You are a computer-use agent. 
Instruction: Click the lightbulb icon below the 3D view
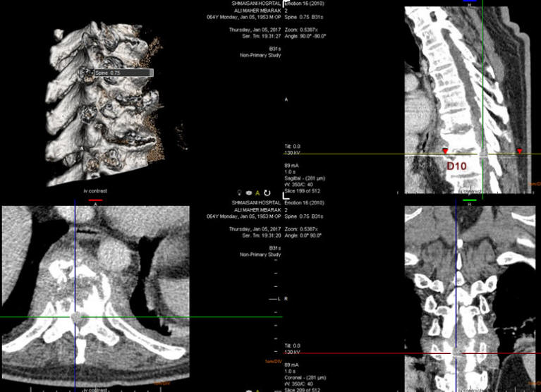239,192
